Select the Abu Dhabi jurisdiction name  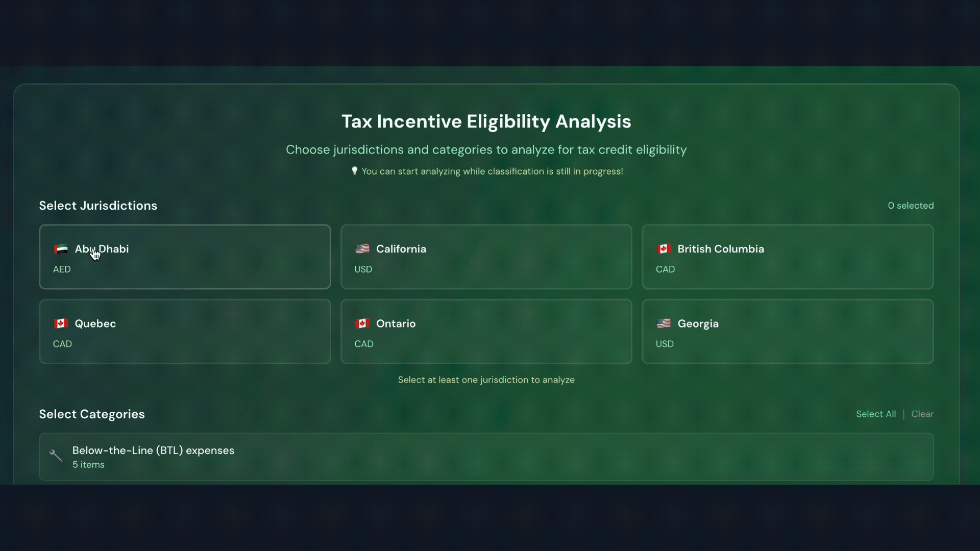(102, 249)
